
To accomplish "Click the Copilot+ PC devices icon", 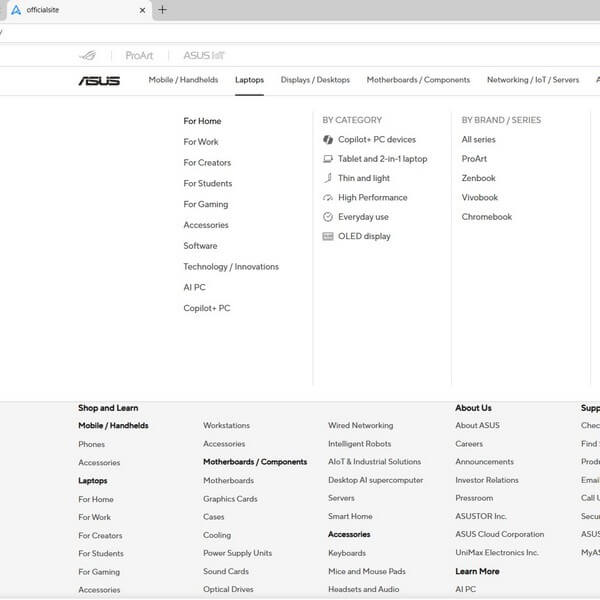I will point(328,140).
